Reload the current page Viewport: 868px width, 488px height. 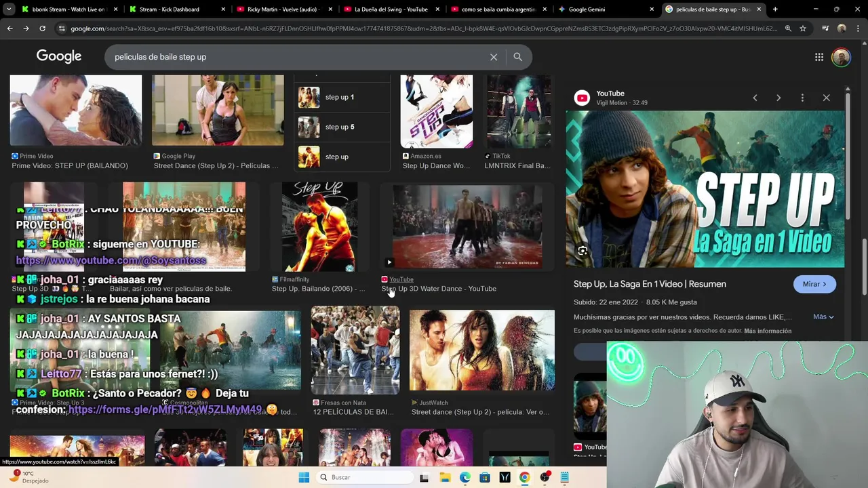point(42,28)
